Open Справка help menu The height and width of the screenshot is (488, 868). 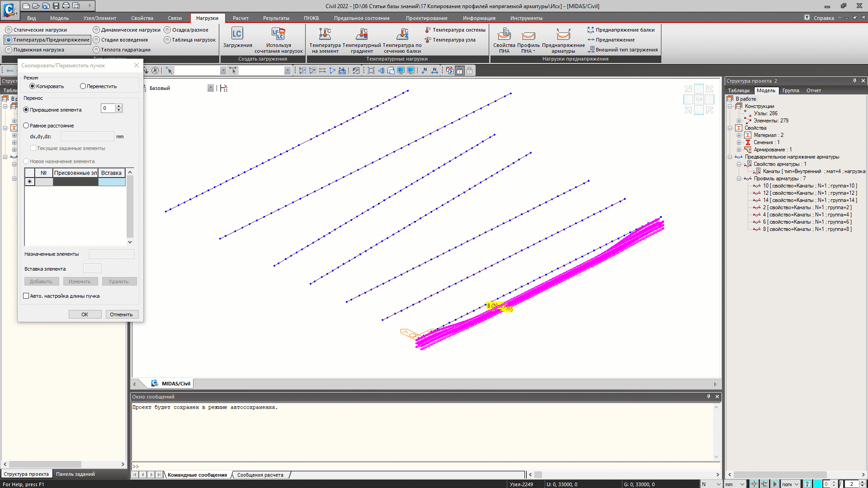824,18
